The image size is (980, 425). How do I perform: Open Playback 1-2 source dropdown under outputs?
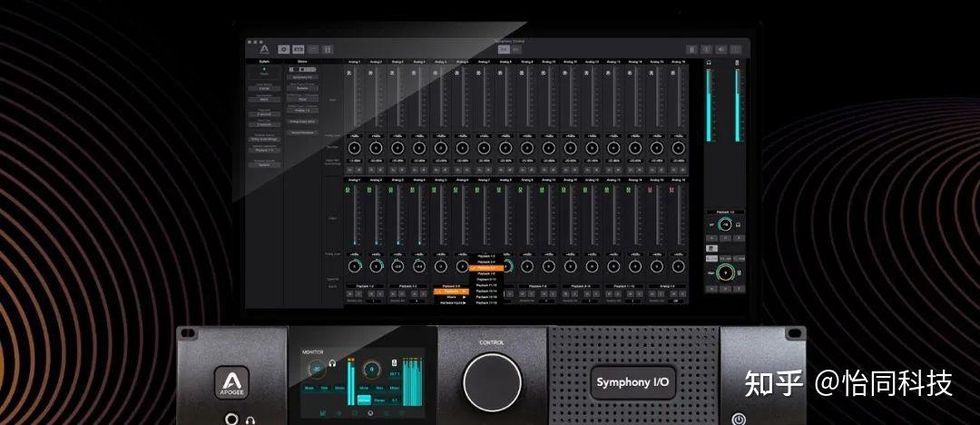(x=365, y=286)
